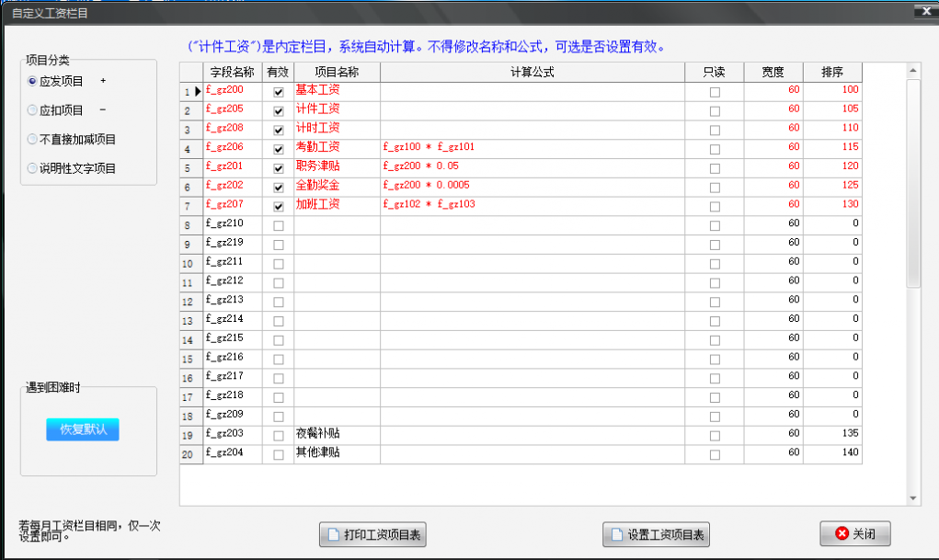Uncheck 有效 for 考勤工资 row

(279, 149)
